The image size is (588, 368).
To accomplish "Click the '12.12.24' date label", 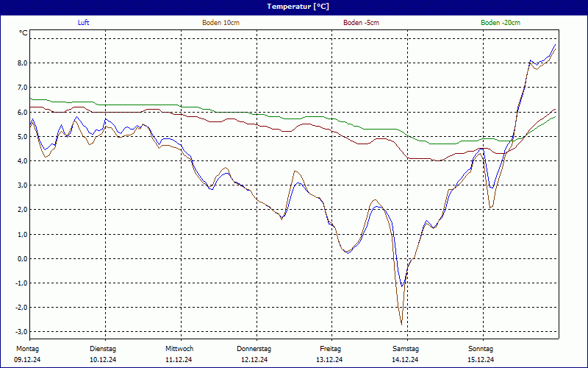I will point(254,360).
